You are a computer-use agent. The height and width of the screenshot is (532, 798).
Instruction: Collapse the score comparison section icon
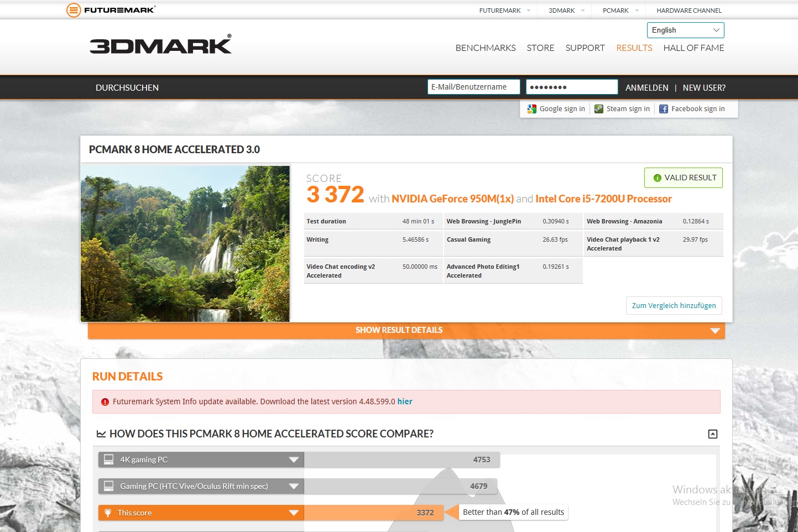click(x=713, y=434)
